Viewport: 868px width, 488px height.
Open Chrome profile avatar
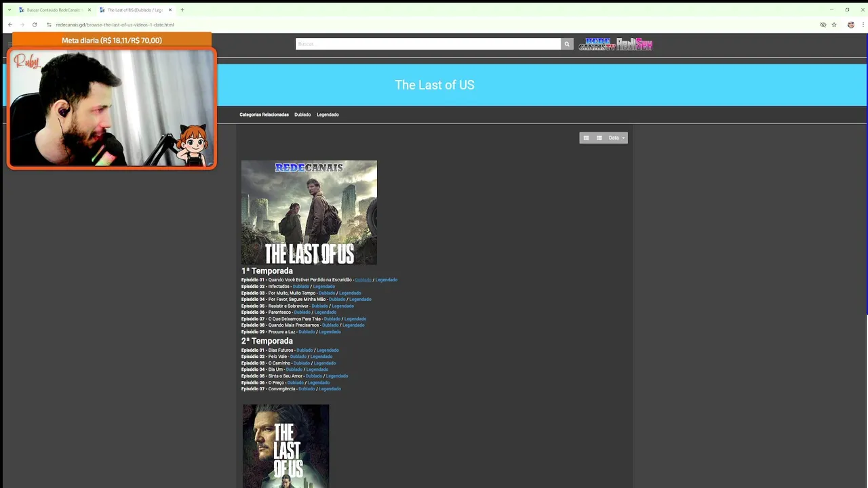point(851,24)
